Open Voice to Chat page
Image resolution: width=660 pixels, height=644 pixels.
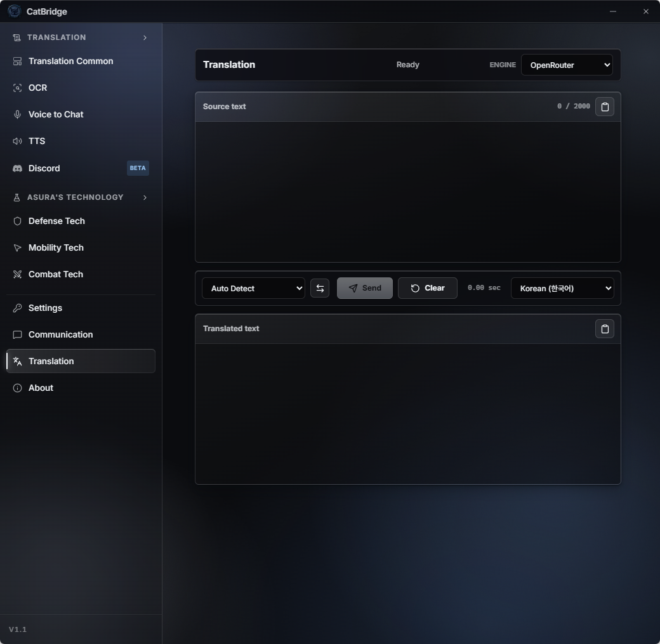click(x=81, y=114)
